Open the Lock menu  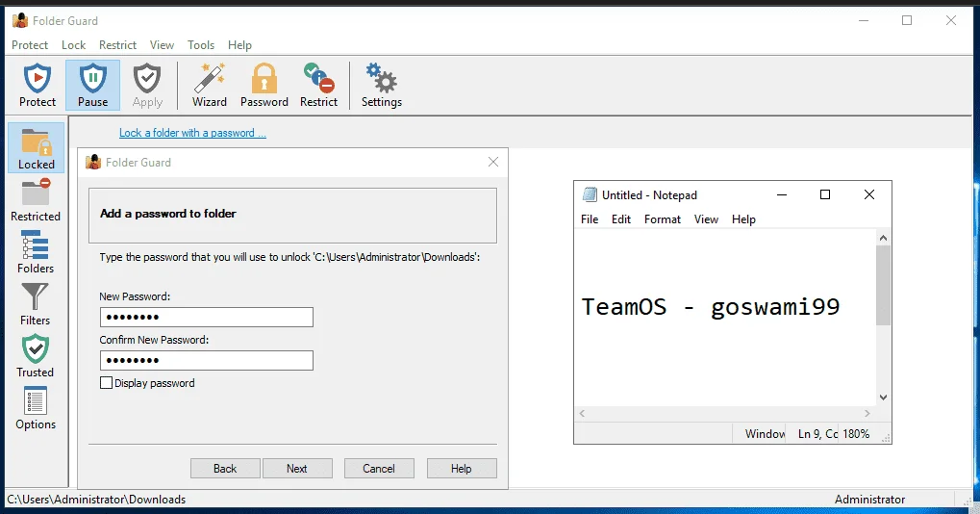point(74,45)
